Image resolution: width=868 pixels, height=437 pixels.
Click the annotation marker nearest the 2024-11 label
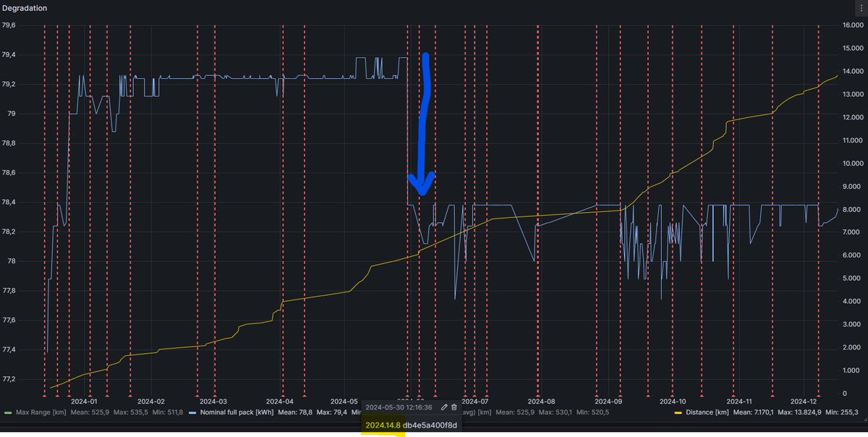[733, 395]
